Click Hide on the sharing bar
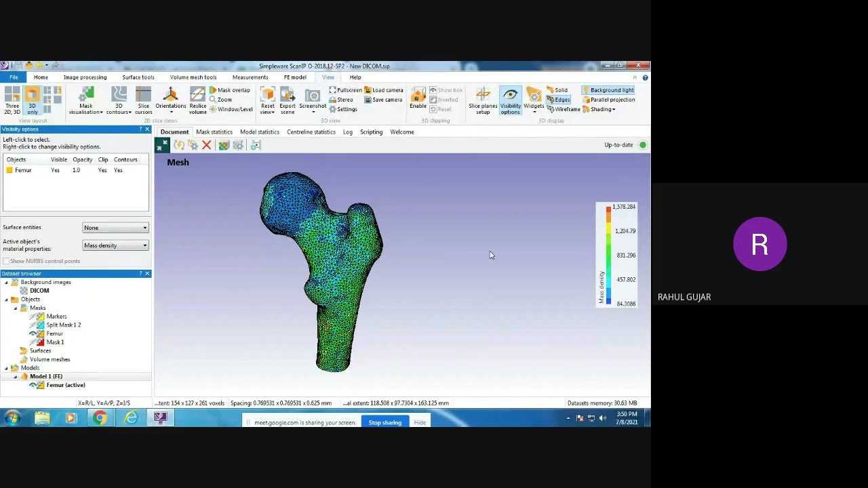 [x=420, y=423]
